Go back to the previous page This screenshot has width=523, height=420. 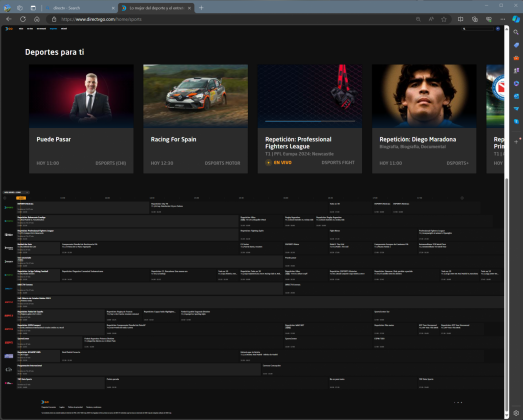(x=9, y=19)
